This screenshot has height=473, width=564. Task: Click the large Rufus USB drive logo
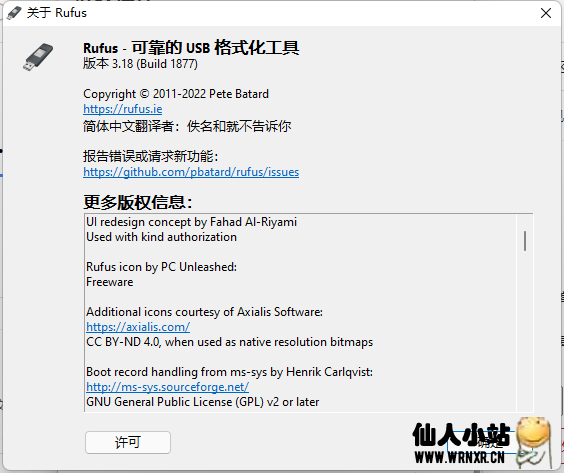[38, 57]
